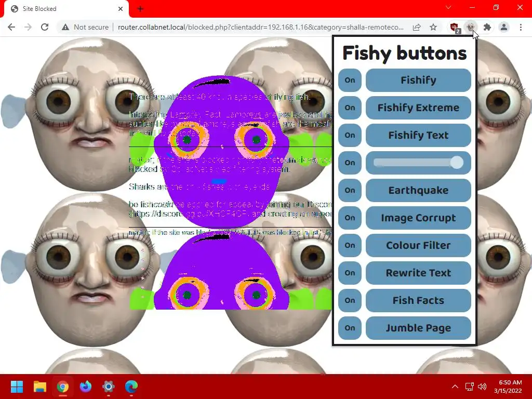Screen dimensions: 532x399
Task: Open the Windows Start menu
Action: point(17,387)
